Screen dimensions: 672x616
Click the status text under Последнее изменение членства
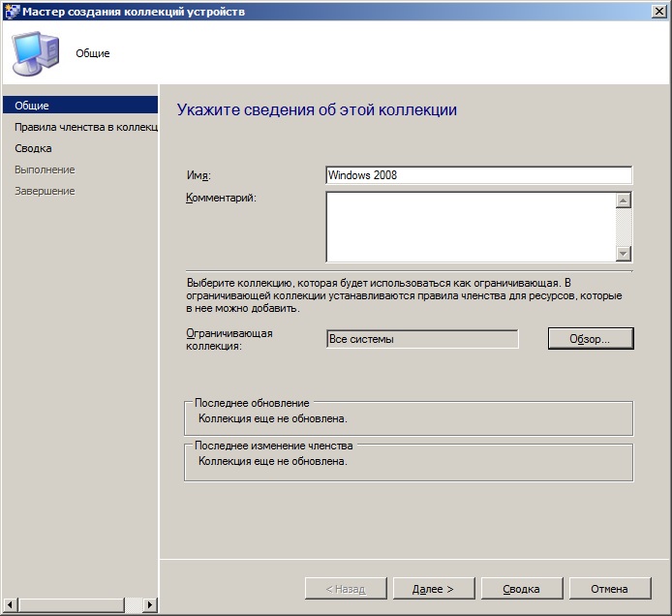[273, 461]
